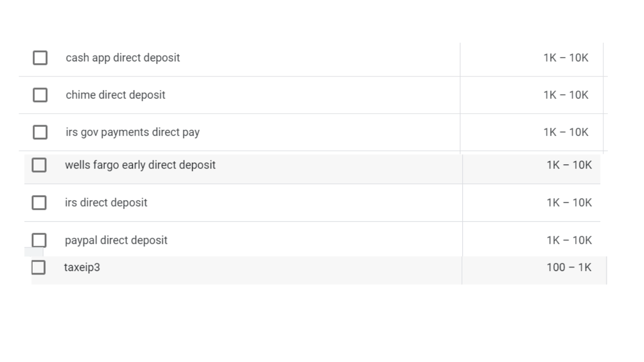Click the taxeip3 keyword text

pos(83,267)
